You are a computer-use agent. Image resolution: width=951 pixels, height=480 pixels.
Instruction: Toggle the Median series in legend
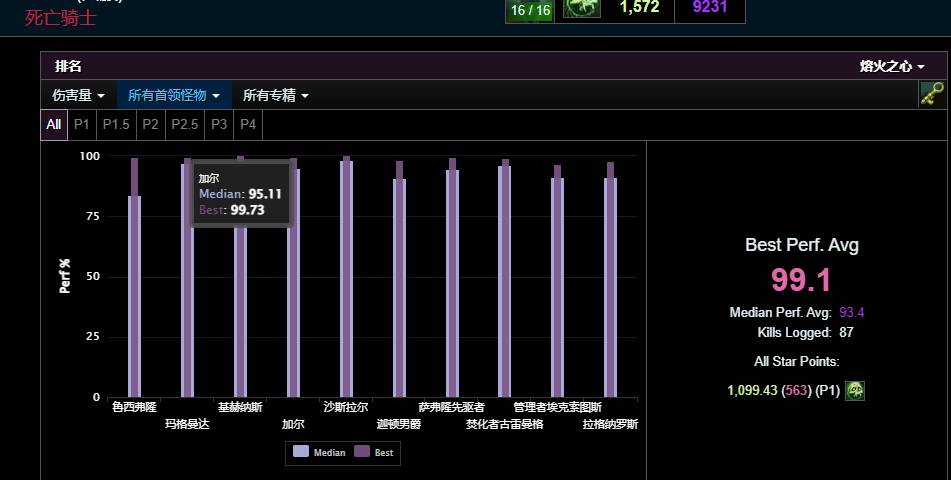click(319, 452)
